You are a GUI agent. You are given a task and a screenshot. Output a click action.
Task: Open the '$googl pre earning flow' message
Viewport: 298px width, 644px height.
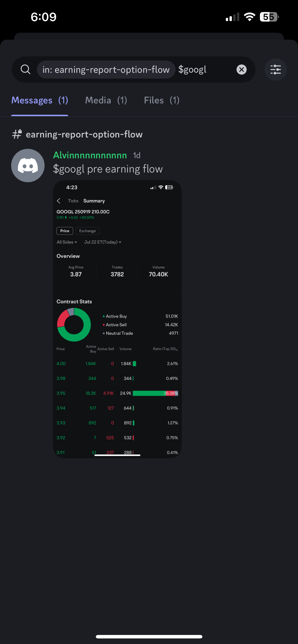(108, 169)
